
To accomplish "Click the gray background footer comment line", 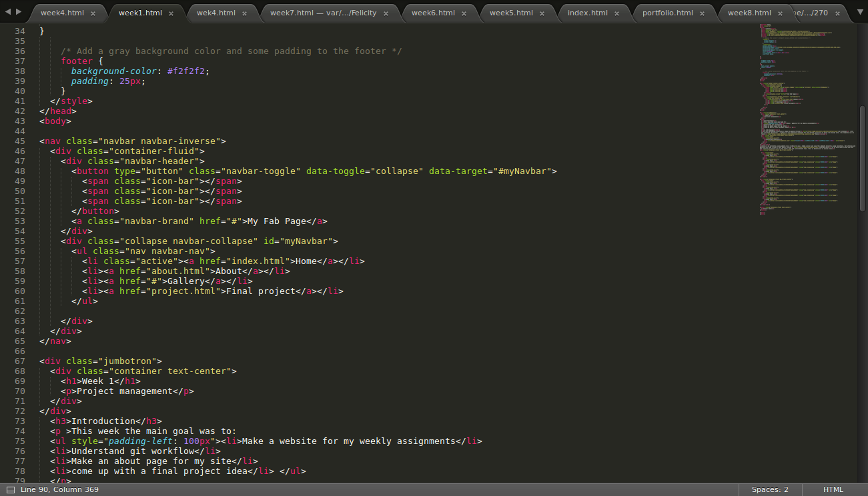I will coord(232,51).
